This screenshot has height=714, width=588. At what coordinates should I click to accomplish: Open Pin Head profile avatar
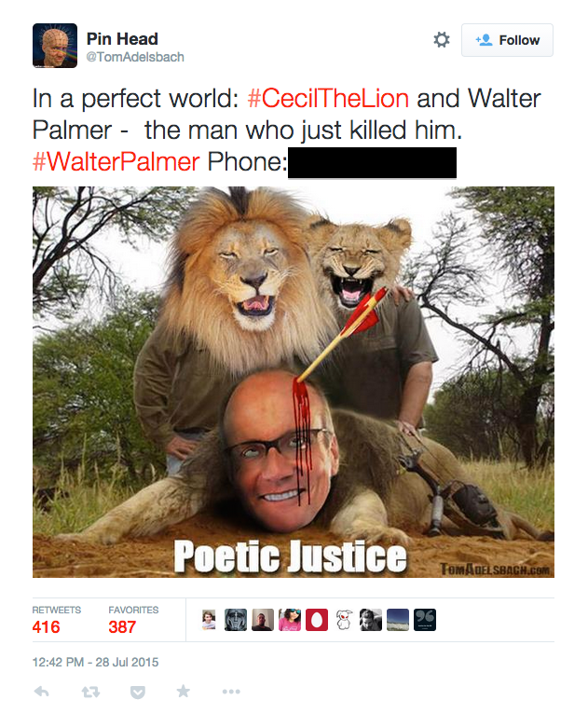pyautogui.click(x=55, y=46)
